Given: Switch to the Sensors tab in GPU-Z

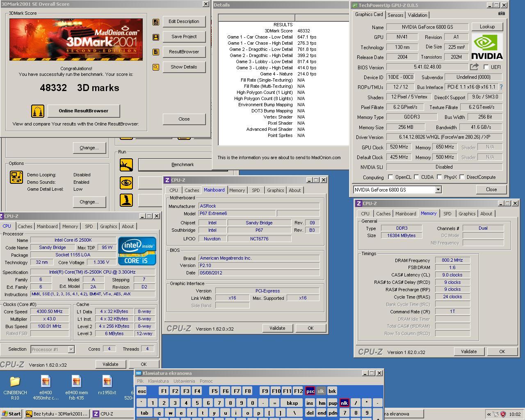Looking at the screenshot, I should click(x=395, y=15).
